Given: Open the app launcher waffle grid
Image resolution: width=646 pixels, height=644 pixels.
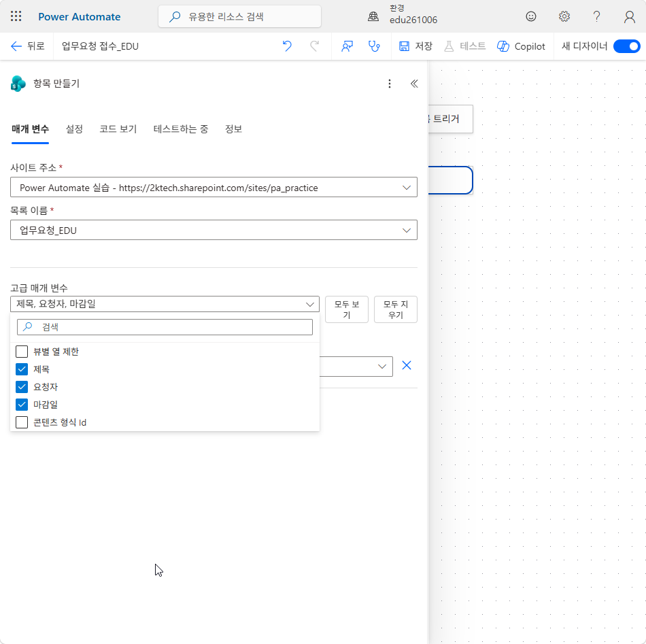Looking at the screenshot, I should click(x=16, y=16).
